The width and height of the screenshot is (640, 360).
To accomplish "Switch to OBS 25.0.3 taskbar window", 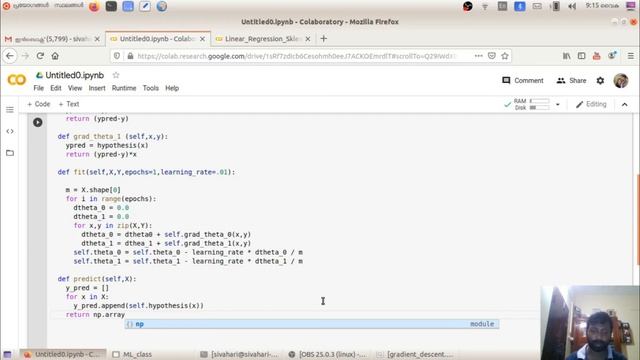I will click(x=328, y=354).
